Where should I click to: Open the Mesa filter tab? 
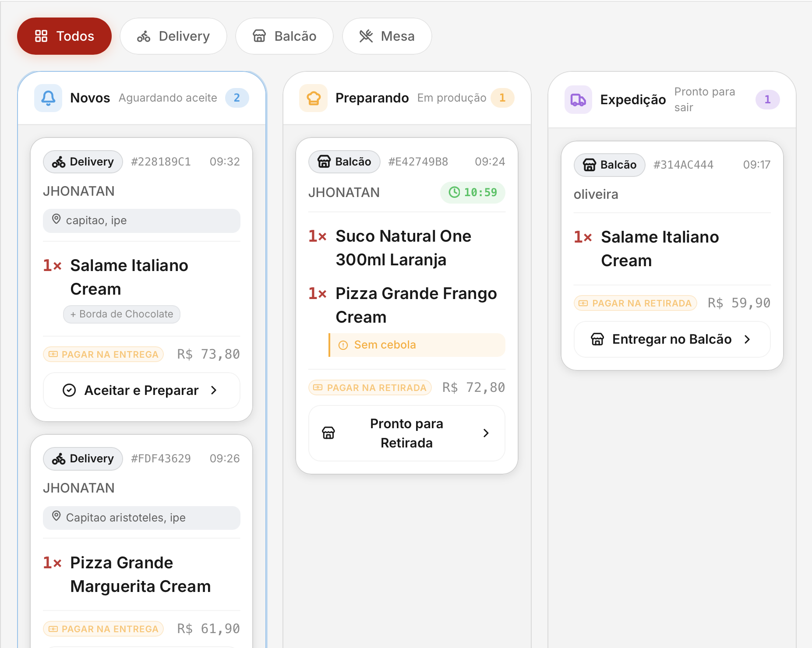pos(387,36)
